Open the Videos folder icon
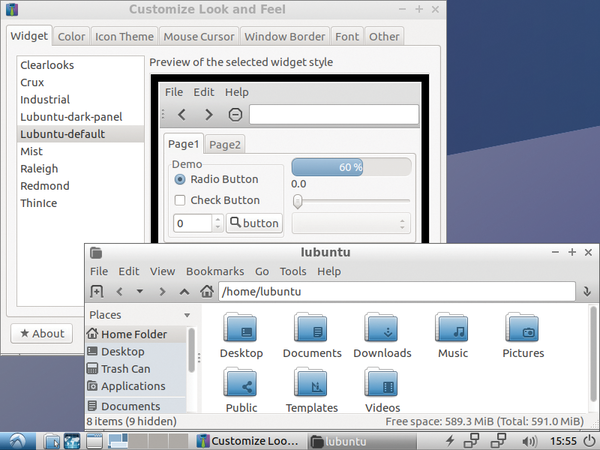Viewport: 600px width, 450px height. pos(382,382)
